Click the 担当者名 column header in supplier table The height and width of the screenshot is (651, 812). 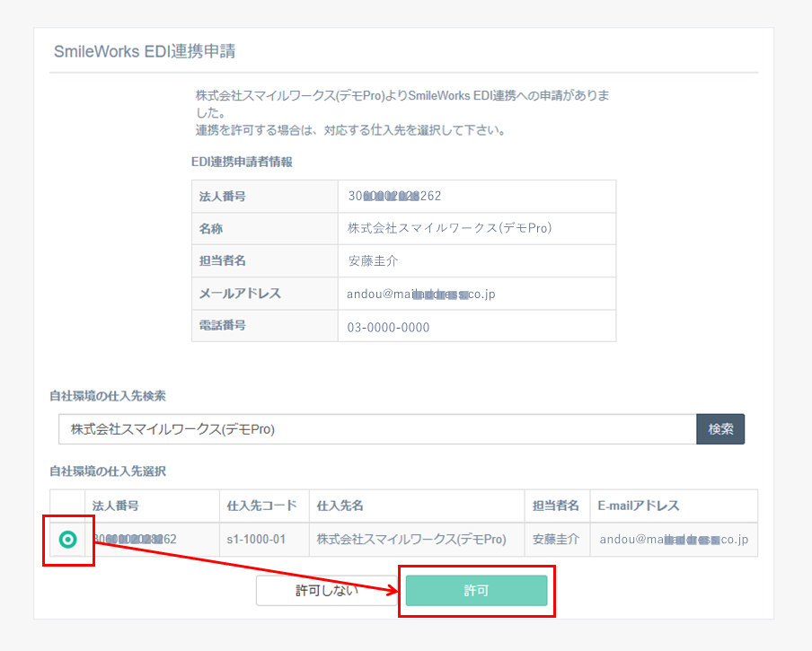click(x=556, y=506)
